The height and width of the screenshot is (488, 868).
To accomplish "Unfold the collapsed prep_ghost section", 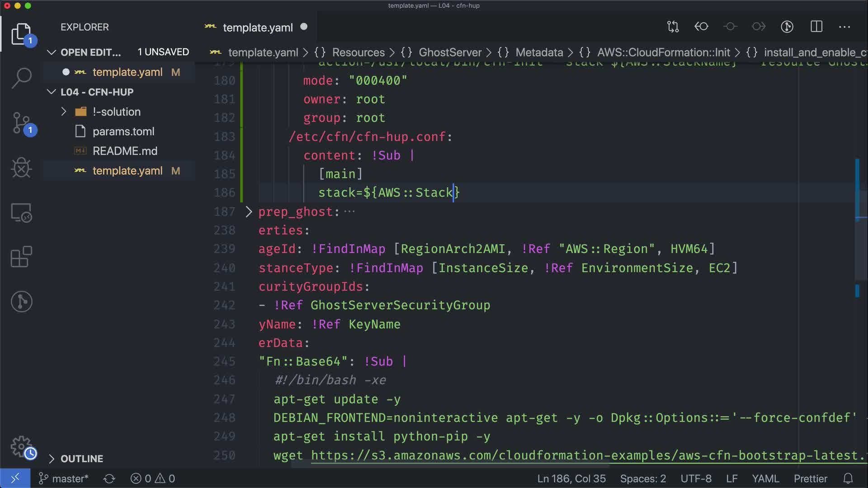I will point(249,211).
